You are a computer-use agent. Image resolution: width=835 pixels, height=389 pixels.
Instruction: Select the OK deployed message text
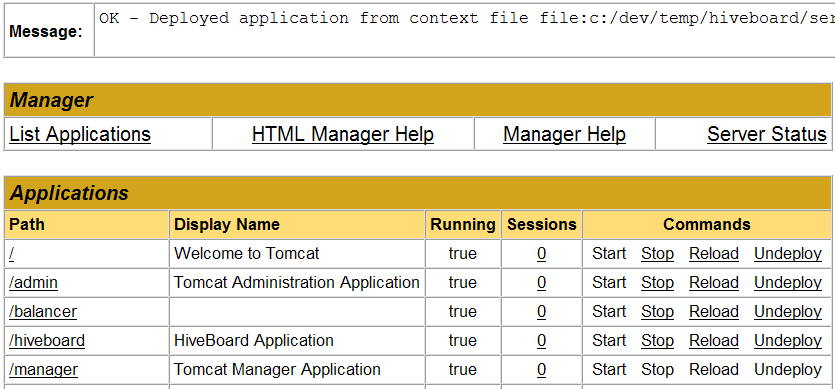[467, 19]
